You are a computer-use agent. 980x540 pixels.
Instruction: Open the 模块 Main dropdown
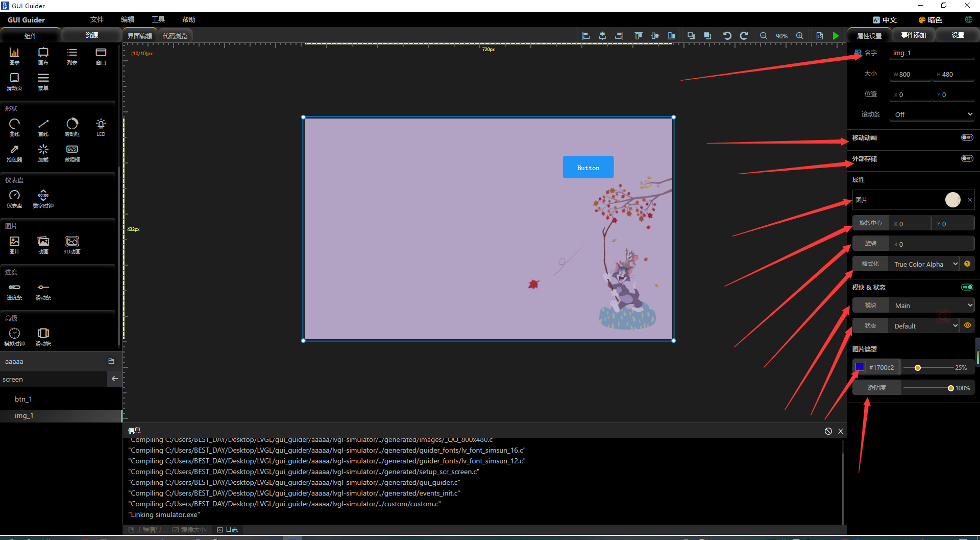coord(931,305)
